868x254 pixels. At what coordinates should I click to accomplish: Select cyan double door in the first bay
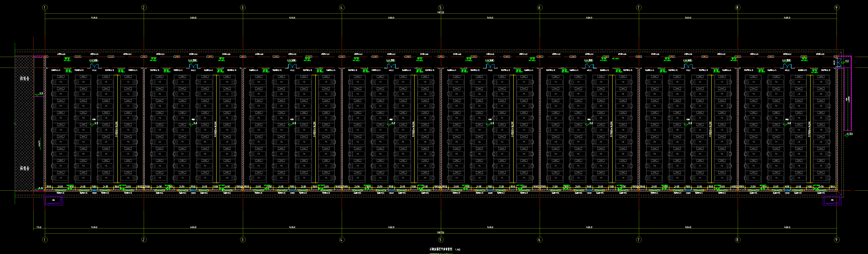tap(94, 66)
